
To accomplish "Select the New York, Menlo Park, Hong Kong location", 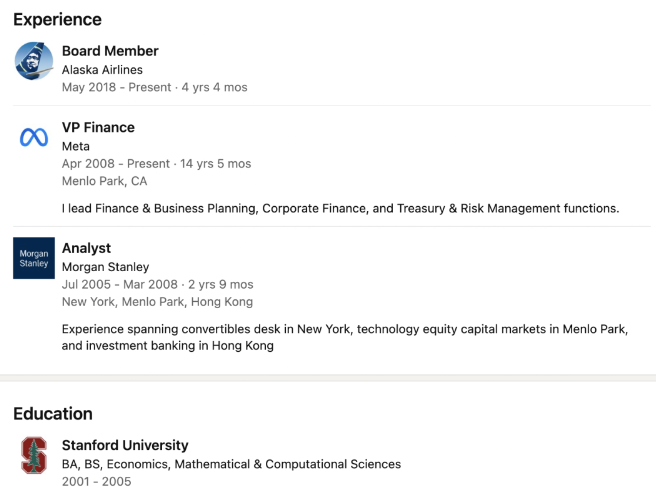I will coord(157,301).
